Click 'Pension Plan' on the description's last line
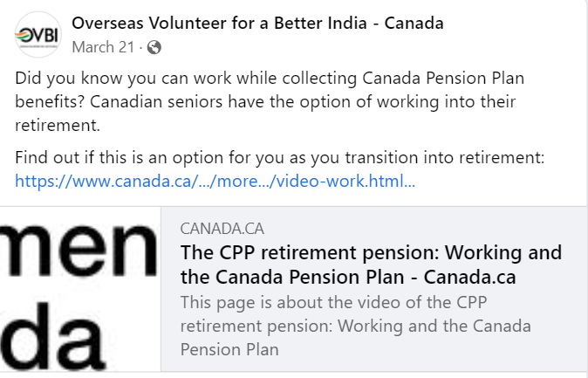588x378 pixels. [x=229, y=349]
